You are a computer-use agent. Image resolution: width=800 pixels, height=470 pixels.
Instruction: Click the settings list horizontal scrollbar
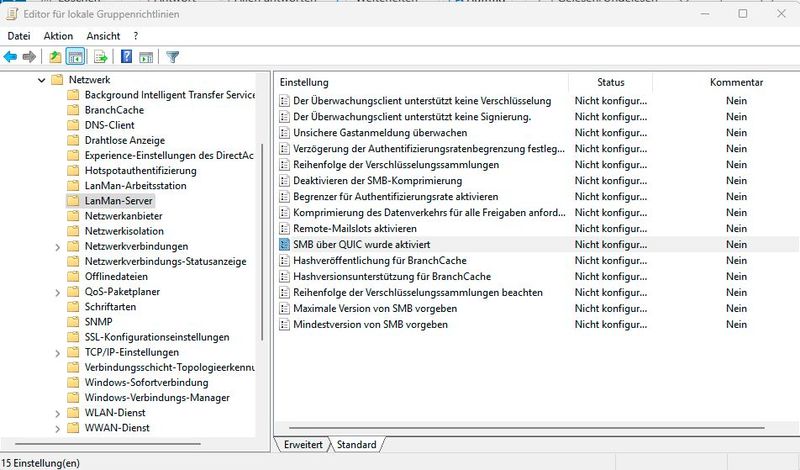(x=527, y=428)
